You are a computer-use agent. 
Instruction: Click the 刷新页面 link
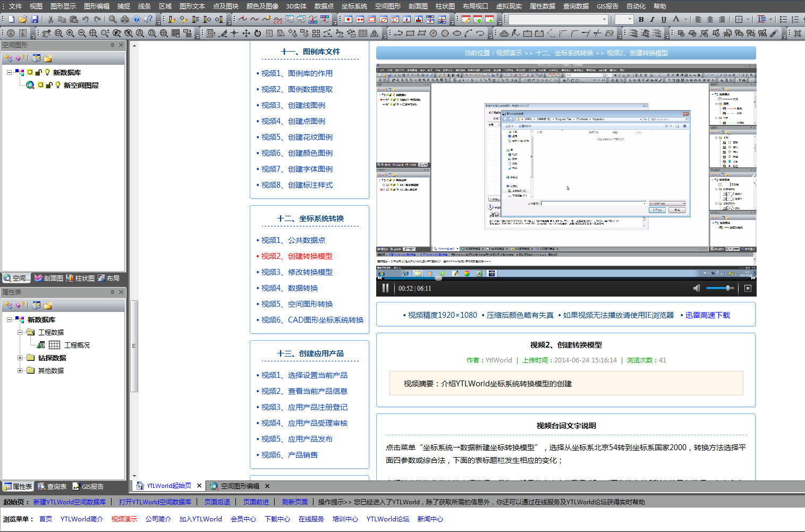pos(295,502)
